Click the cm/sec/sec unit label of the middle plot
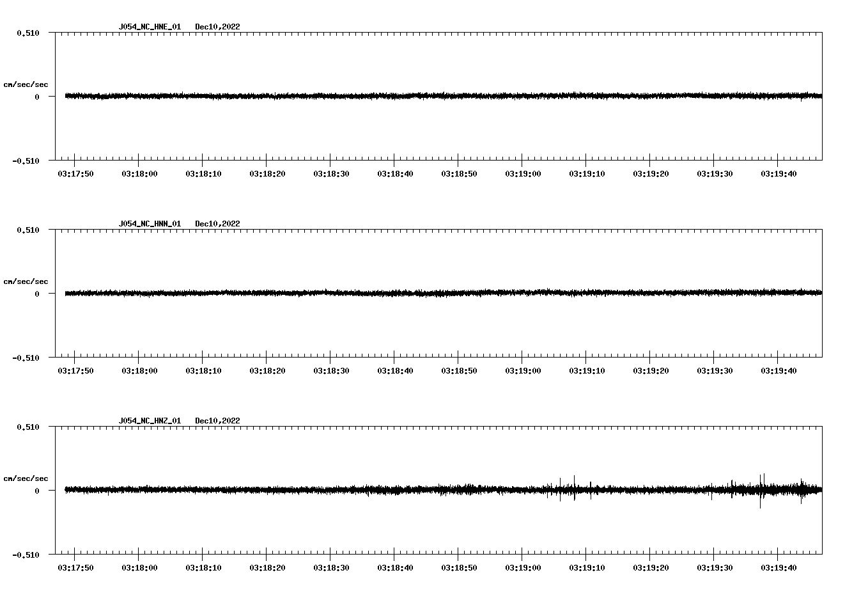 (26, 281)
